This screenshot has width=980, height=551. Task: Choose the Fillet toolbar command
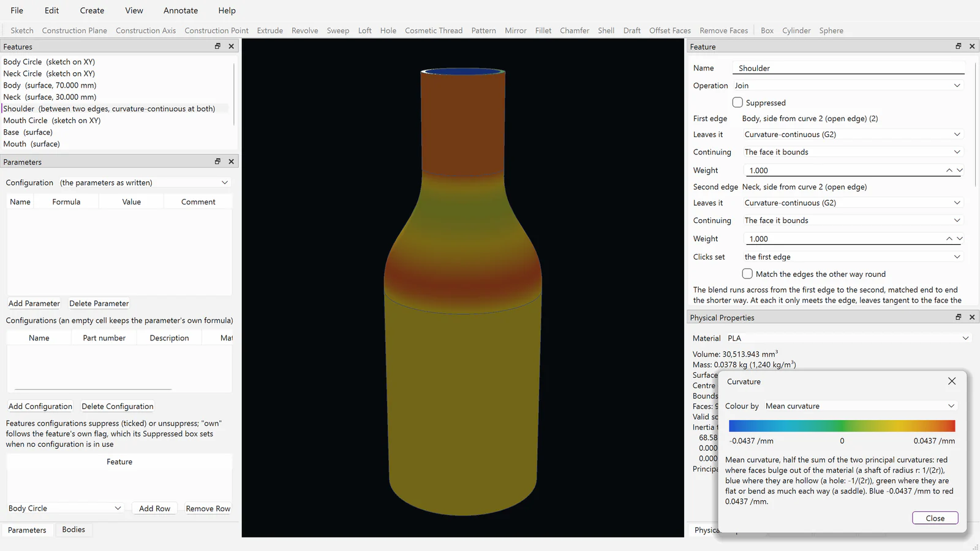click(x=543, y=31)
